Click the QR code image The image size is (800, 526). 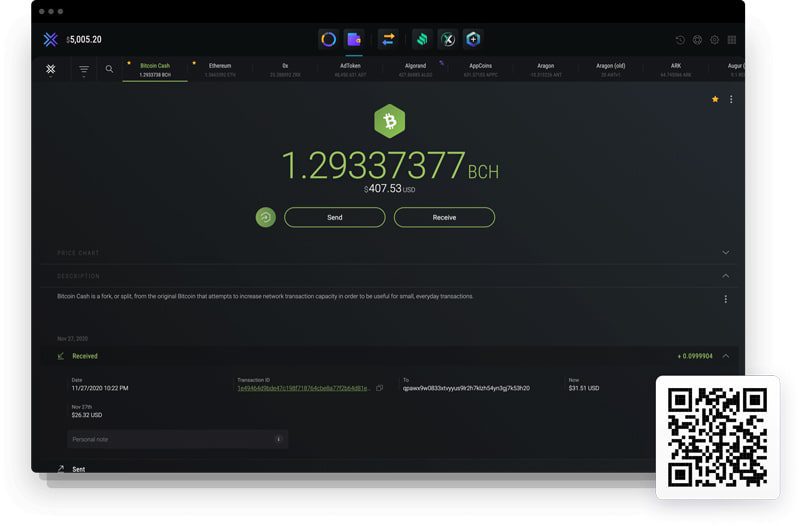tap(718, 438)
